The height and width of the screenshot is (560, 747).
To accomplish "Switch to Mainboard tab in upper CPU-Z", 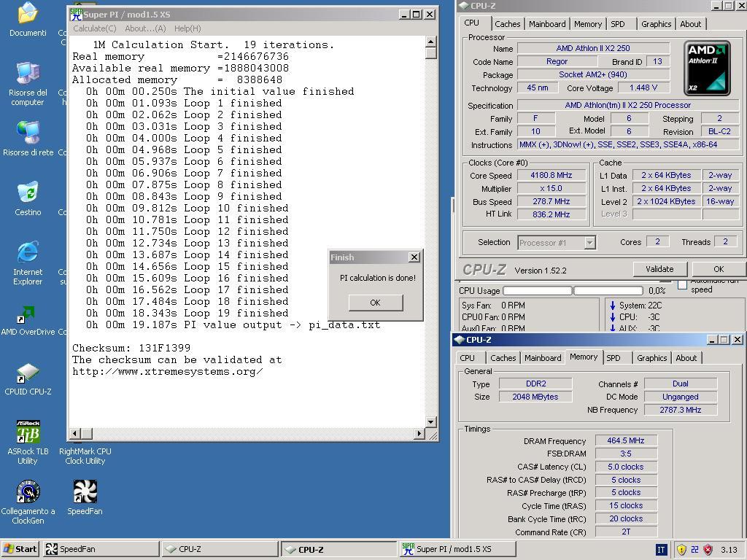I will click(x=547, y=24).
